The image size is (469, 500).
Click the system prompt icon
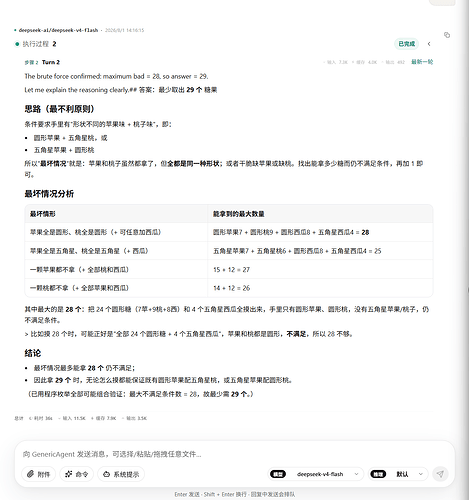(106, 474)
